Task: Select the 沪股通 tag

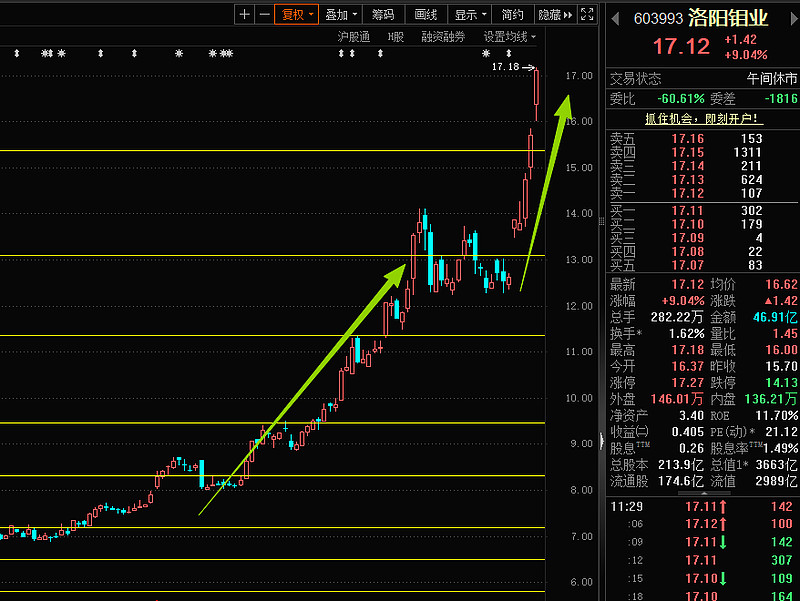Action: (x=353, y=37)
